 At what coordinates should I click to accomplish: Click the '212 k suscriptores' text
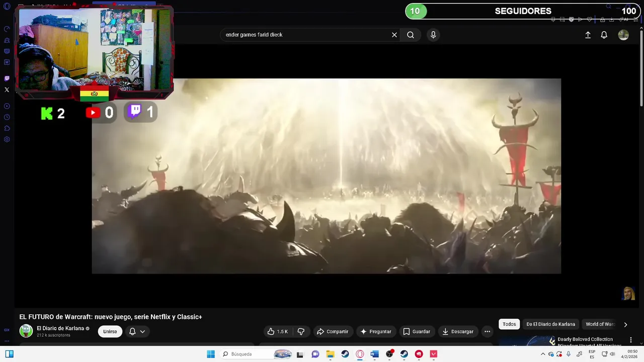click(x=53, y=335)
